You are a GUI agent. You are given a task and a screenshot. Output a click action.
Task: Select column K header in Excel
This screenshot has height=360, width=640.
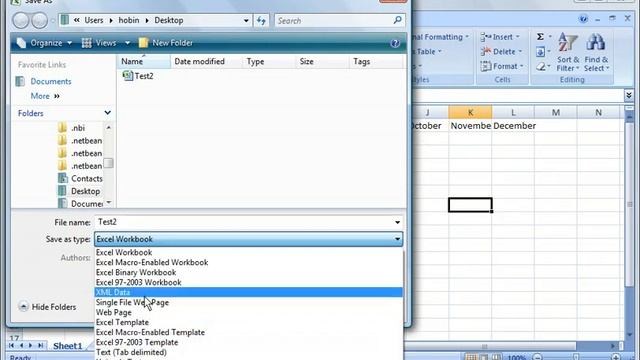click(470, 112)
